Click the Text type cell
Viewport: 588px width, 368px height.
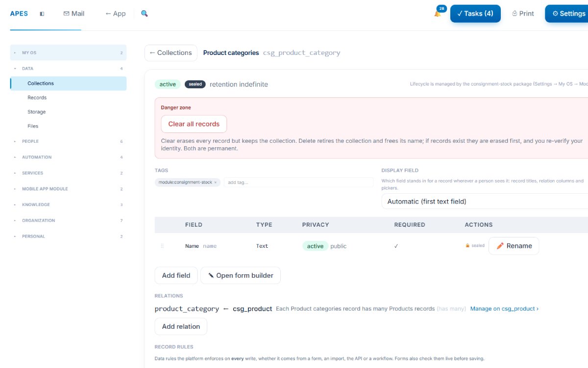[x=262, y=246]
